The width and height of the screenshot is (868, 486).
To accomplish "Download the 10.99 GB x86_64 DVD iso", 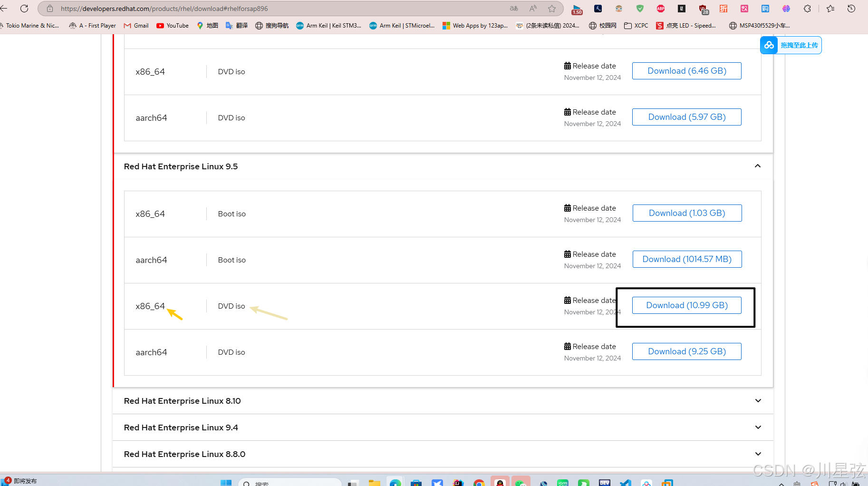I will coord(686,305).
